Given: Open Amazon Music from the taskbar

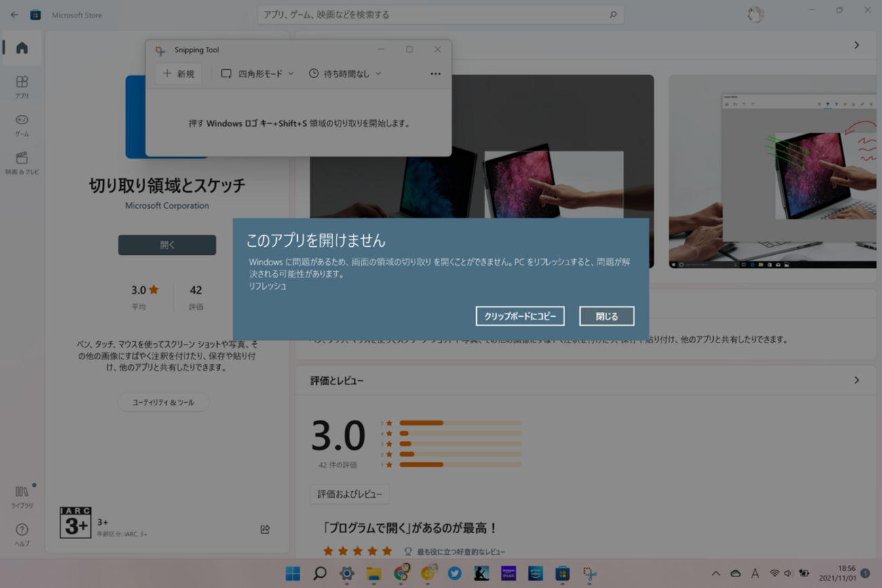Looking at the screenshot, I should click(508, 574).
